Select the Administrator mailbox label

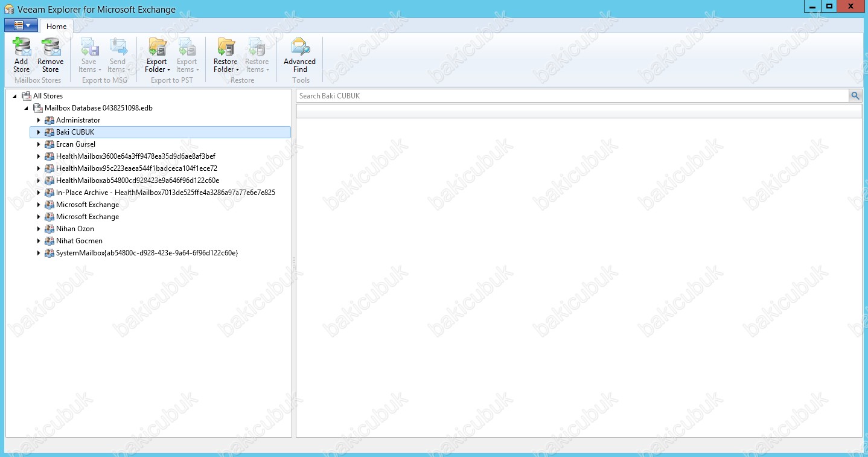click(x=78, y=120)
